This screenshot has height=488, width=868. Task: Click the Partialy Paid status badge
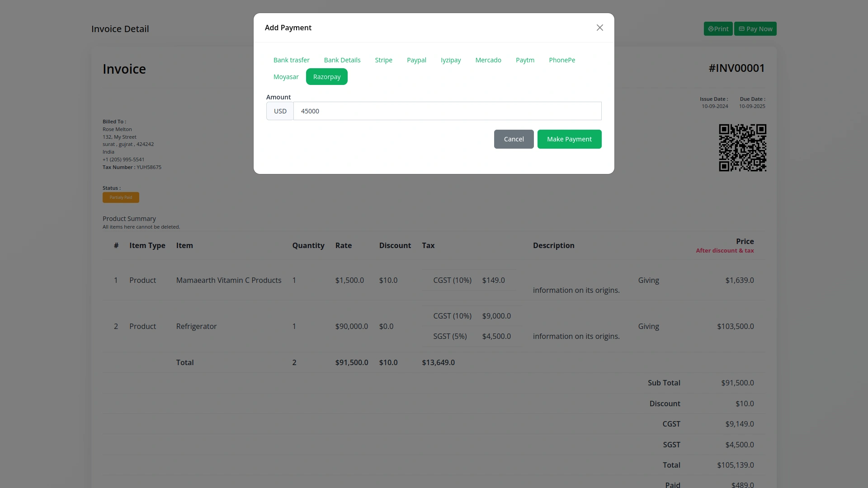coord(121,197)
